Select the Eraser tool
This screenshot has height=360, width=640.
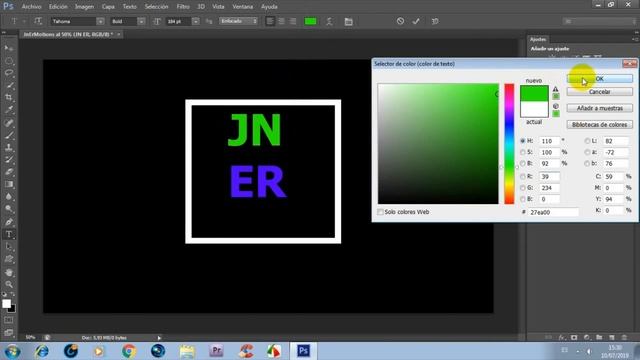9,172
